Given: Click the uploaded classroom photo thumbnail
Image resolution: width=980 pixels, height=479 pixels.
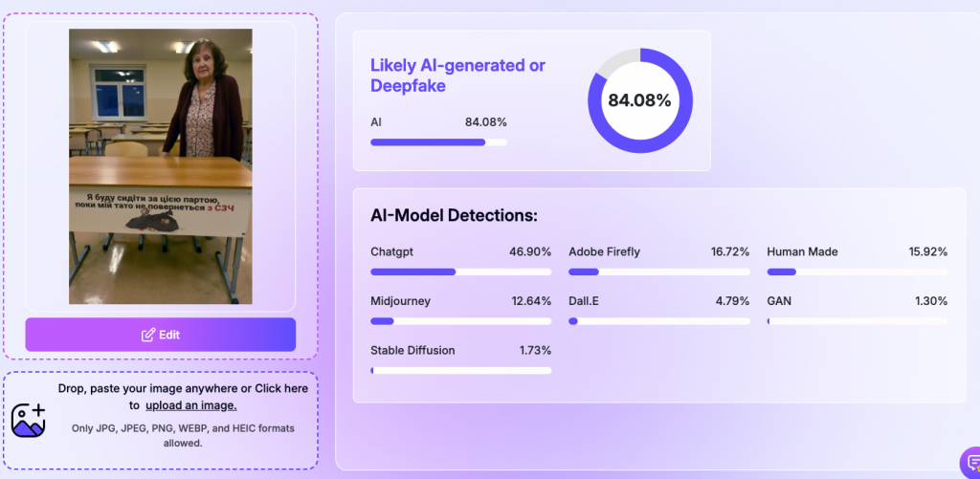Looking at the screenshot, I should click(x=160, y=166).
